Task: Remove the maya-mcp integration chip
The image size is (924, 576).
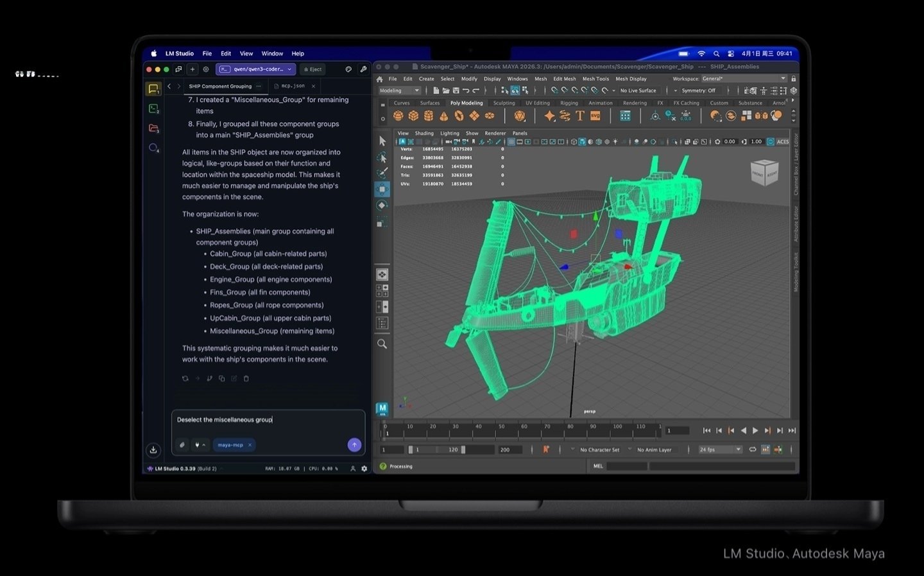Action: tap(250, 445)
